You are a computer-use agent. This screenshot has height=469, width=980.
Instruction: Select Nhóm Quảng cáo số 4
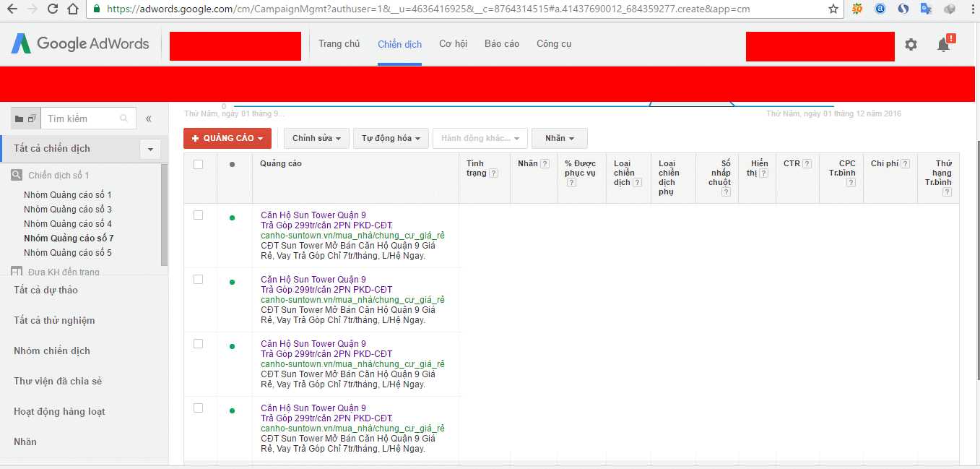(x=68, y=224)
